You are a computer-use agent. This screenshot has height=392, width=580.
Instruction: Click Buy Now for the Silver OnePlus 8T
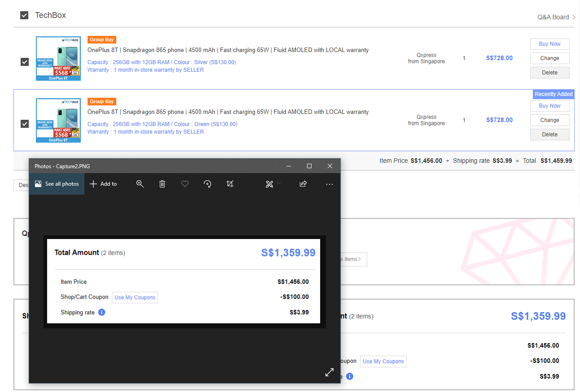tap(549, 44)
